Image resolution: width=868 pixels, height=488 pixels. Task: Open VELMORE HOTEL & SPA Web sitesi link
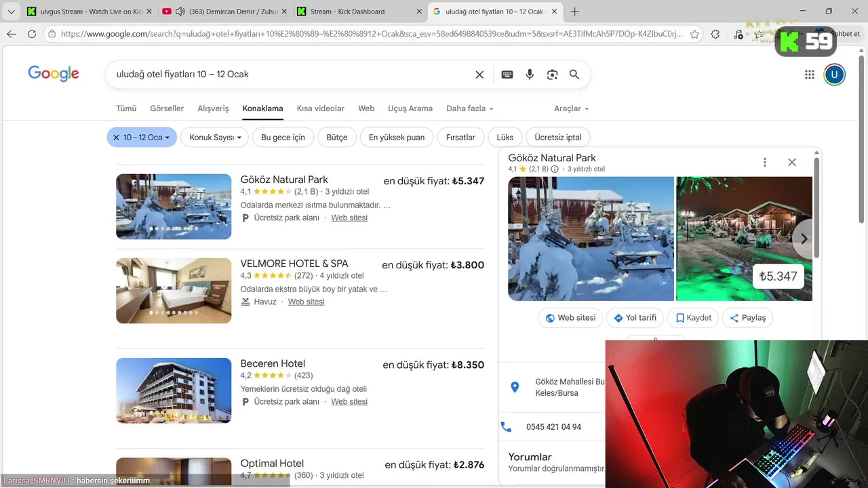tap(306, 302)
